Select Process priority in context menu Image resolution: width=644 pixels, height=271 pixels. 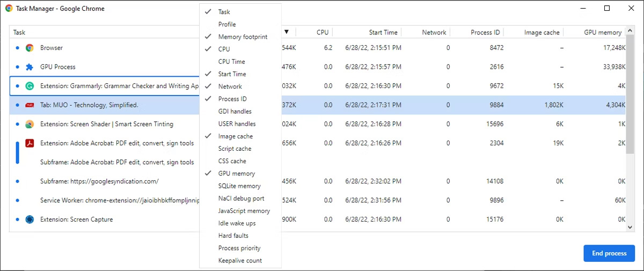pos(240,248)
